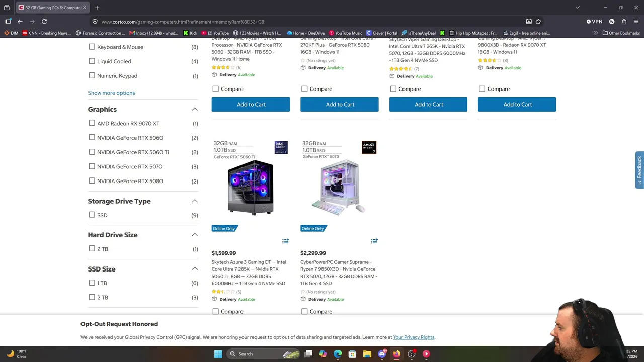The height and width of the screenshot is (362, 644).
Task: Go back to the previous page
Action: pyautogui.click(x=20, y=22)
